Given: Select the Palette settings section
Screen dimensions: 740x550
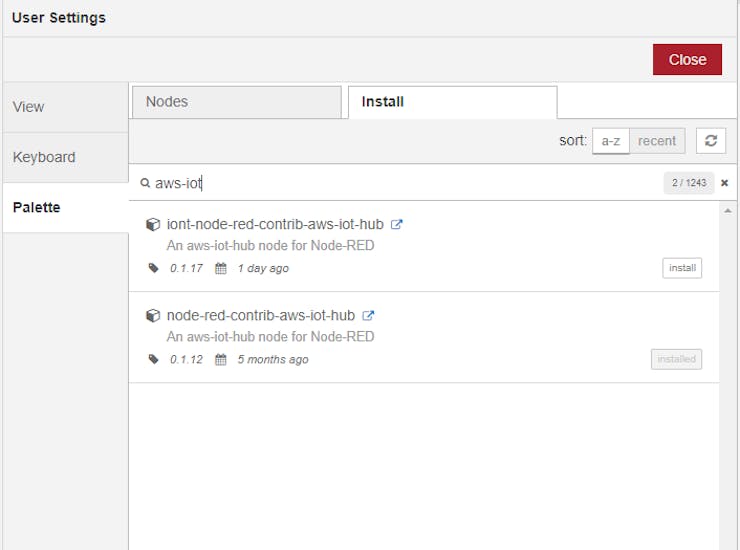Looking at the screenshot, I should pos(66,207).
